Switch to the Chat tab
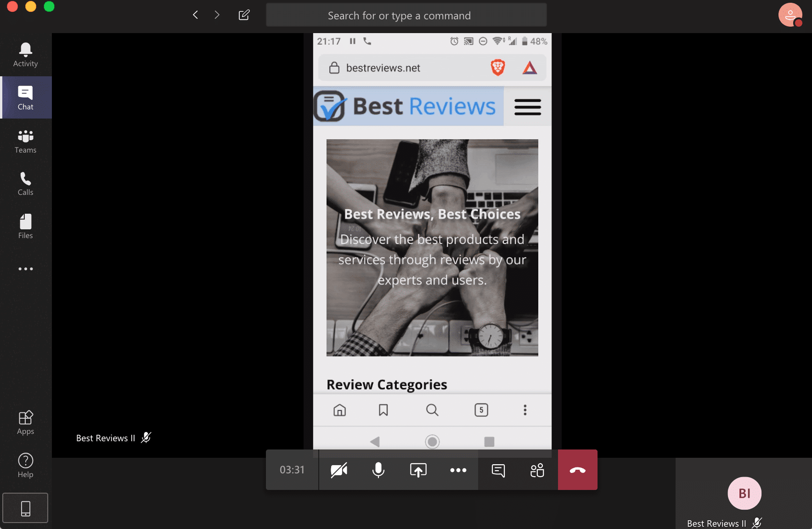 [25, 97]
